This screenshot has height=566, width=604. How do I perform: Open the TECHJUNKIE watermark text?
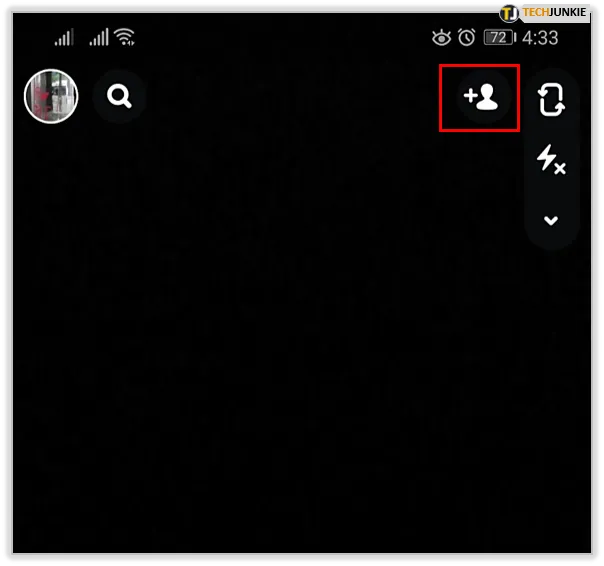(554, 13)
